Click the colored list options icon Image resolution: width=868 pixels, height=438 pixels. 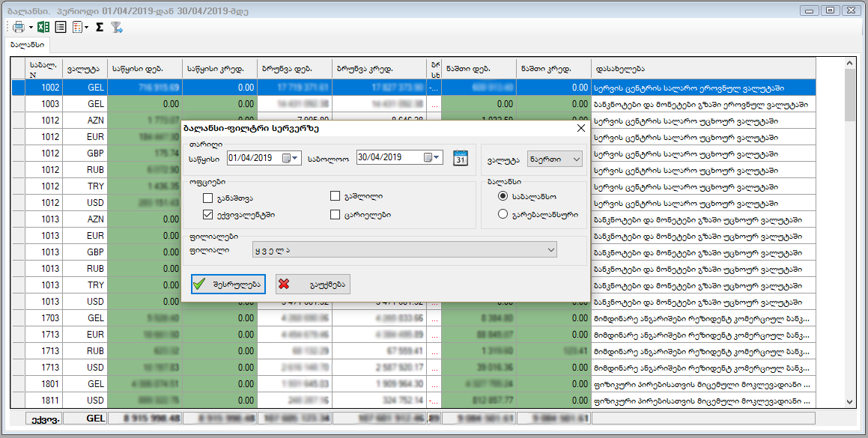pyautogui.click(x=77, y=27)
